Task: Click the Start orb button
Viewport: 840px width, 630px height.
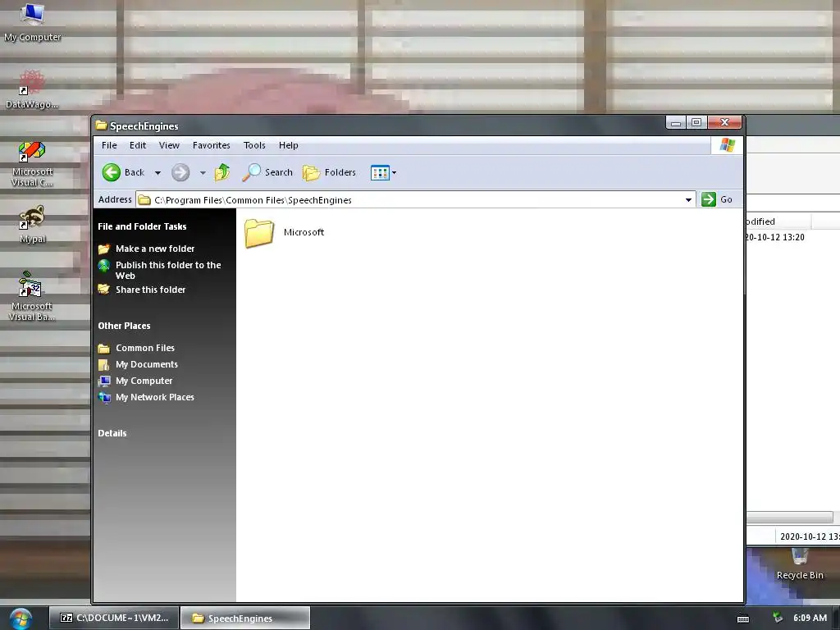Action: [x=21, y=619]
